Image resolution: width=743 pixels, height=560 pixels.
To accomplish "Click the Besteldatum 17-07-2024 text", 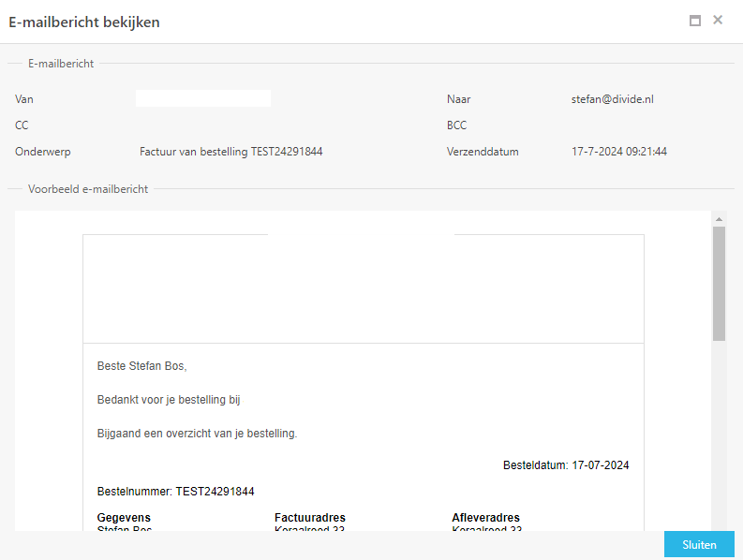I will tap(566, 465).
